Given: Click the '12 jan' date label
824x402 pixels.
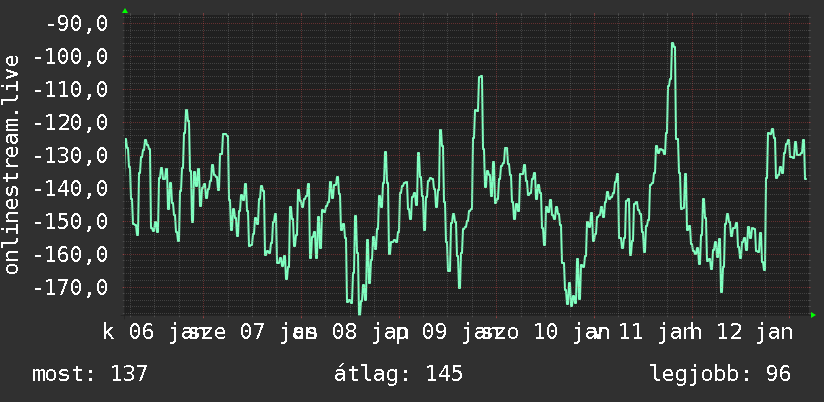Looking at the screenshot, I should (x=755, y=333).
